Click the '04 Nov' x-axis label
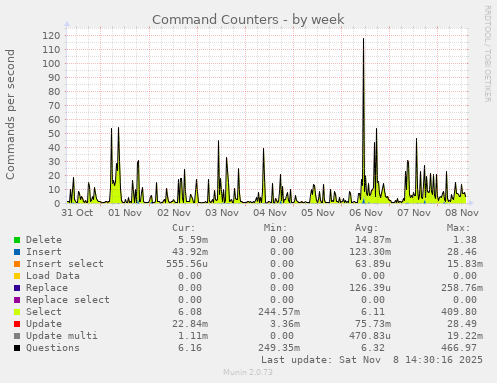497x383 pixels. pyautogui.click(x=270, y=213)
